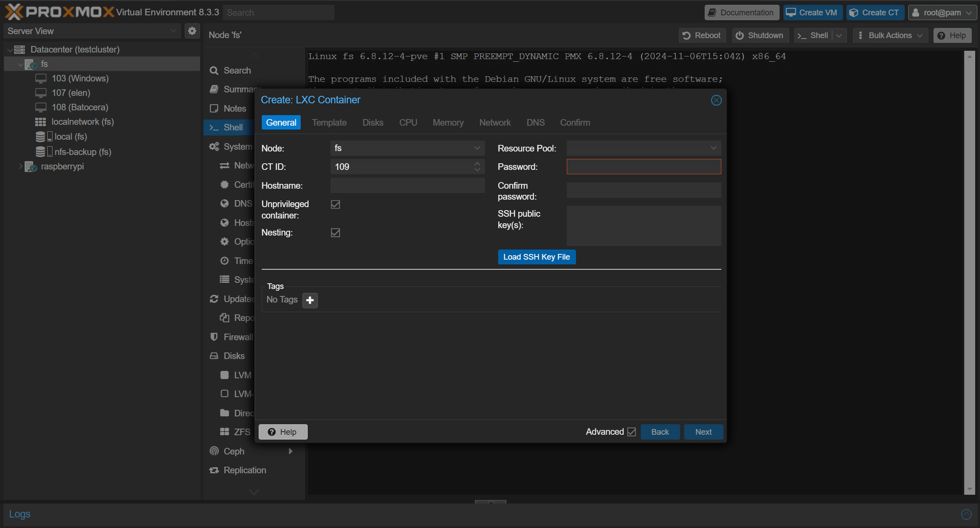Click the Create VM button
The image size is (980, 528).
(812, 13)
